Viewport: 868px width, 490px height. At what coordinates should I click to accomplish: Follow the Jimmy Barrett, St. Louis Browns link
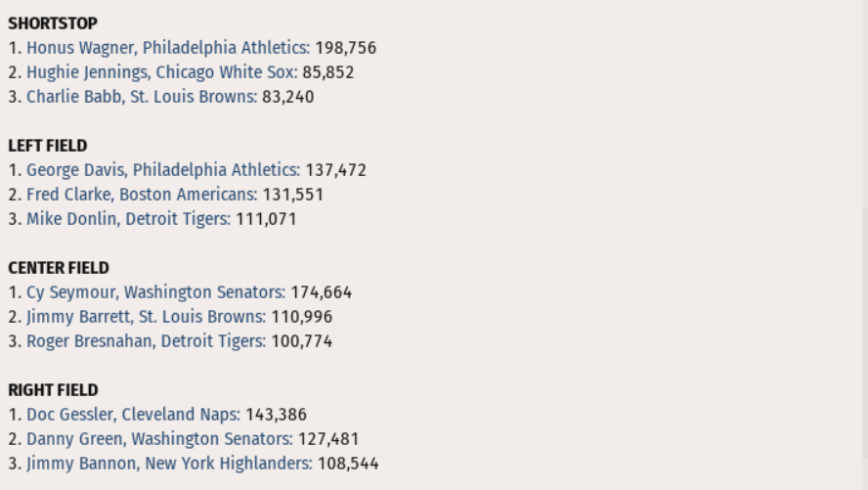pos(145,317)
